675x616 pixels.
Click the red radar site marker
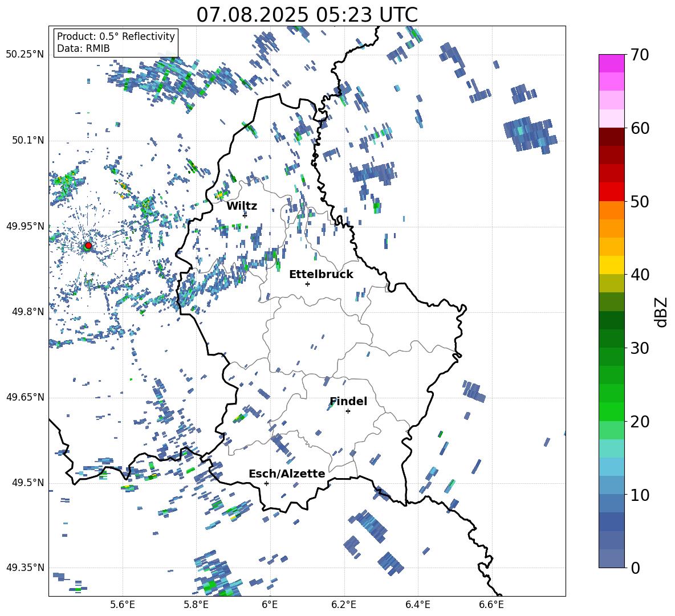click(x=88, y=245)
